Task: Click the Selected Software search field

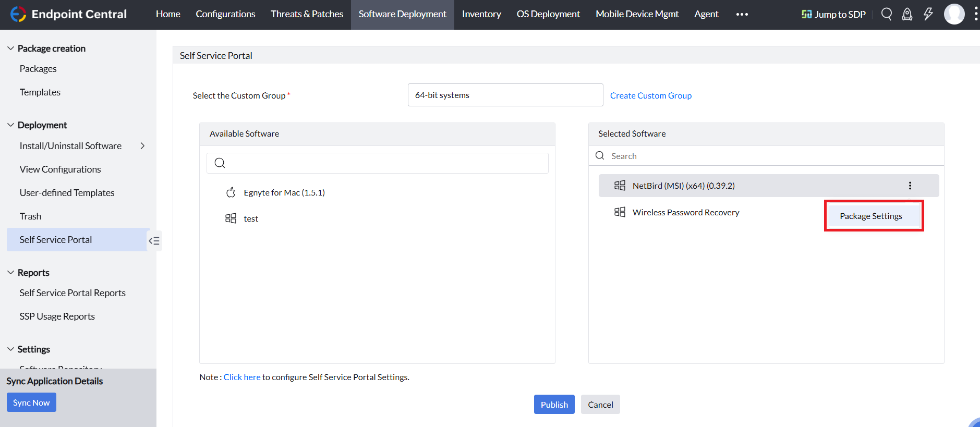Action: pyautogui.click(x=772, y=156)
